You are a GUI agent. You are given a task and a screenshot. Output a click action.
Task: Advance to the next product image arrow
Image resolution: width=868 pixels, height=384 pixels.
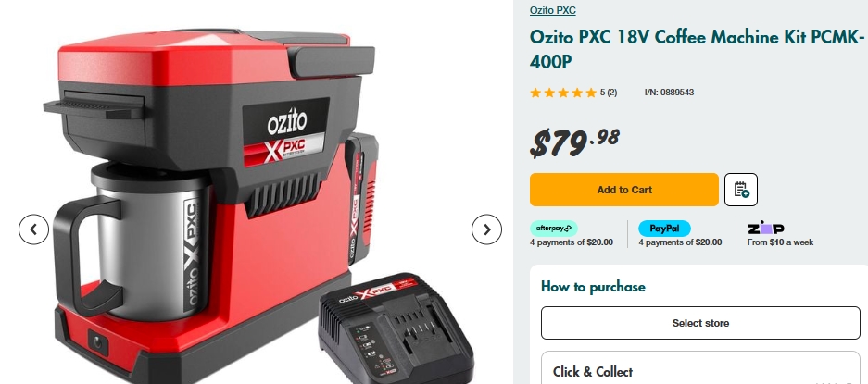(486, 229)
